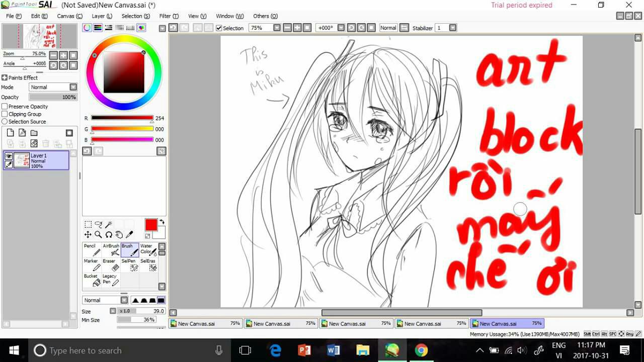The width and height of the screenshot is (644, 362).
Task: Create a new layer folder
Action: click(x=34, y=133)
